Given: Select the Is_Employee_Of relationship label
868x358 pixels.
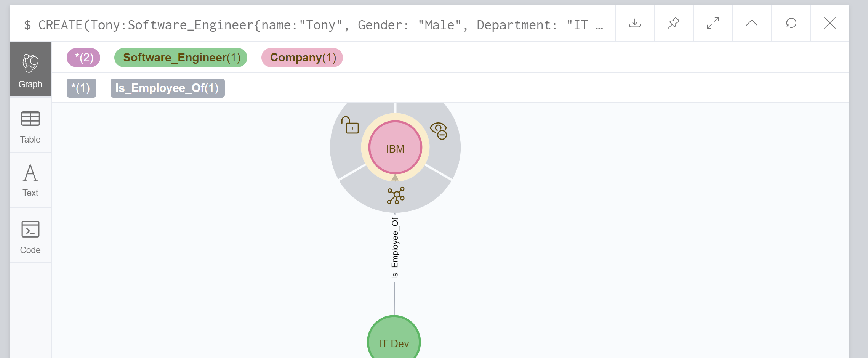Looking at the screenshot, I should [x=395, y=248].
